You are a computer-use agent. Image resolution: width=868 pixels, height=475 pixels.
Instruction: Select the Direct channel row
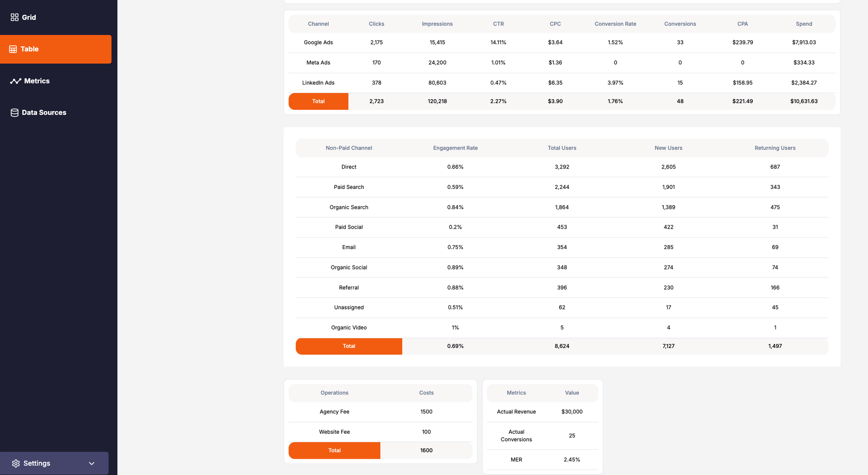click(x=562, y=167)
